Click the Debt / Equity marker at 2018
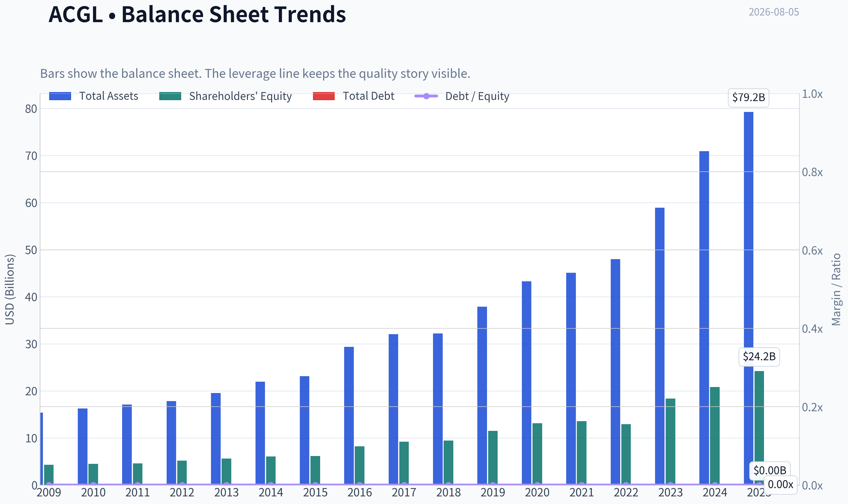Image resolution: width=848 pixels, height=504 pixels. pyautogui.click(x=448, y=485)
